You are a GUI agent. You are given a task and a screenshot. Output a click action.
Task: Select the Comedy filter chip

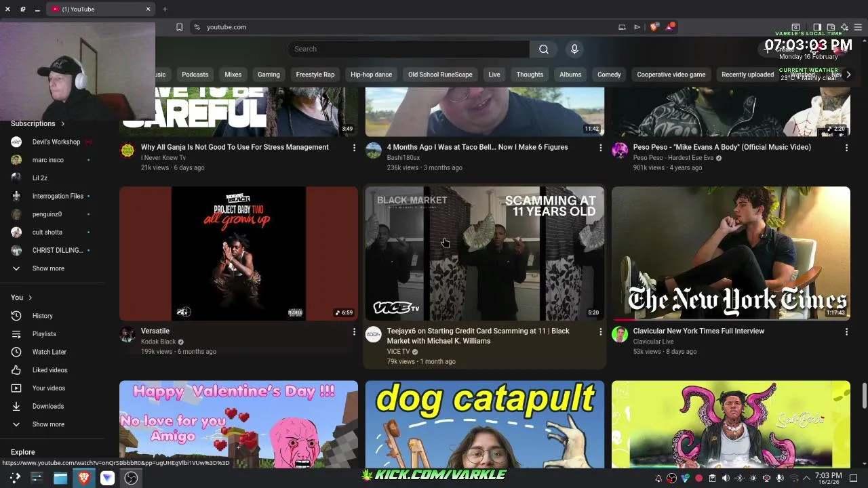point(609,75)
